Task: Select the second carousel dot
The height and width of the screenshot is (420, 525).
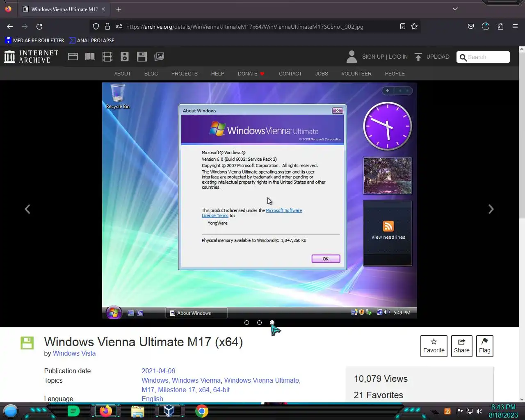Action: coord(259,323)
